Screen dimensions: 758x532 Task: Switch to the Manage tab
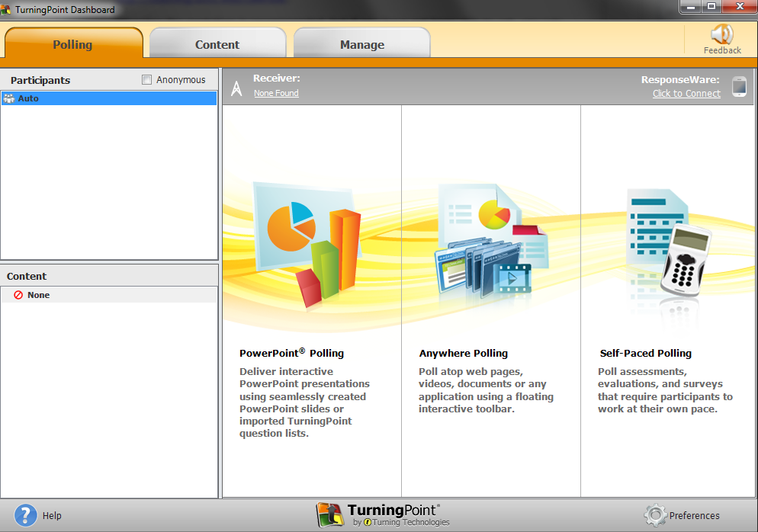click(361, 45)
